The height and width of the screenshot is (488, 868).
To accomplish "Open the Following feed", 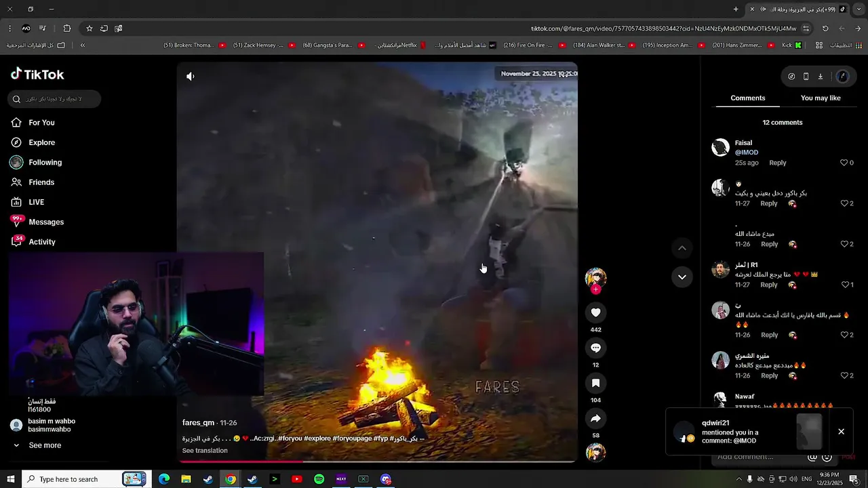I will coord(45,163).
